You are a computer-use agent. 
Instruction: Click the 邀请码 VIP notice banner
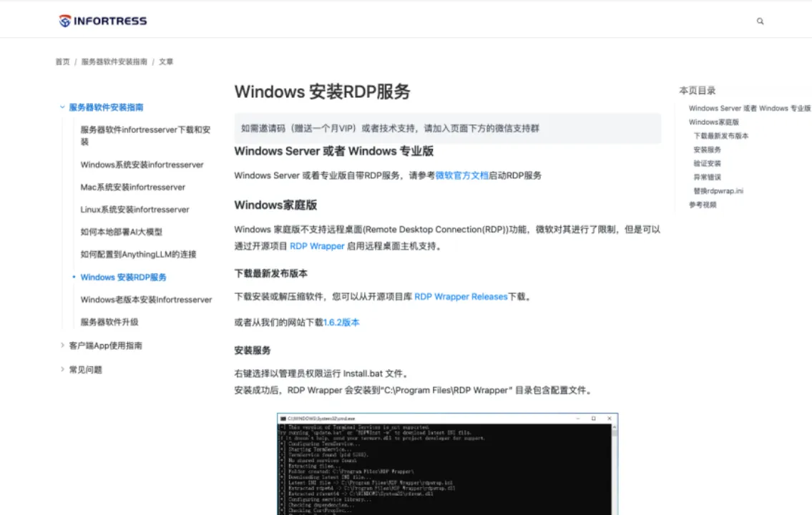pos(447,128)
